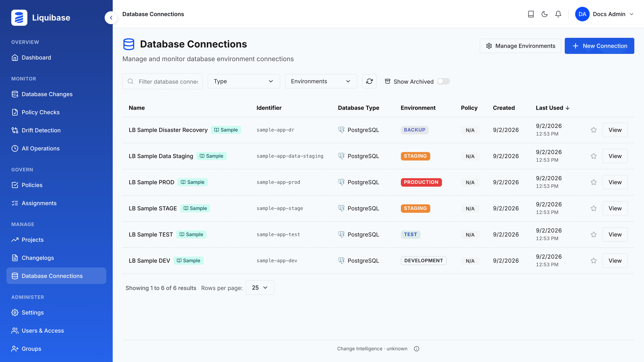The width and height of the screenshot is (644, 362).
Task: Navigate to Drift Detection
Action: pyautogui.click(x=56, y=130)
